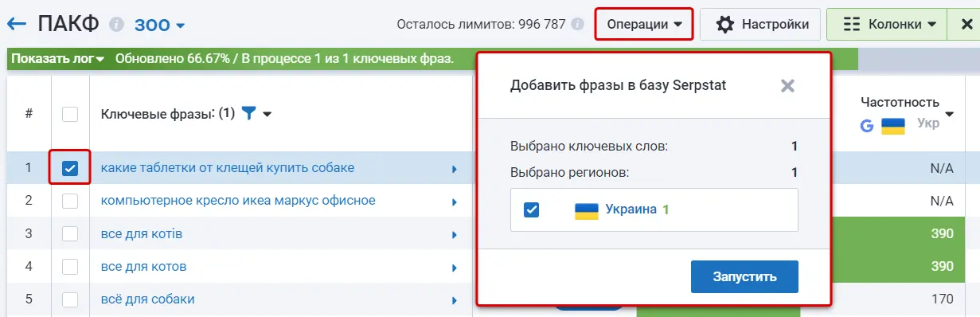Open the phrase 'все для котов'
This screenshot has height=317, width=980.
click(143, 267)
